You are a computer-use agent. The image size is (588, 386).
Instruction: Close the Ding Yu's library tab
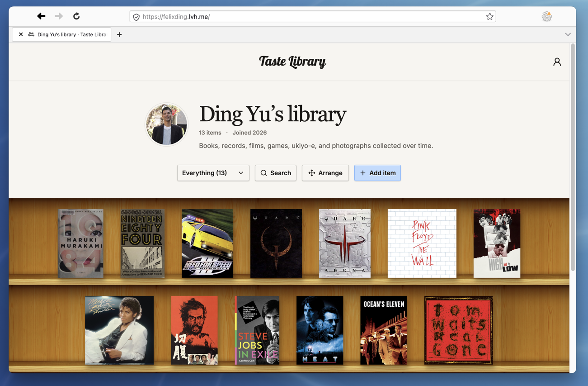[21, 34]
